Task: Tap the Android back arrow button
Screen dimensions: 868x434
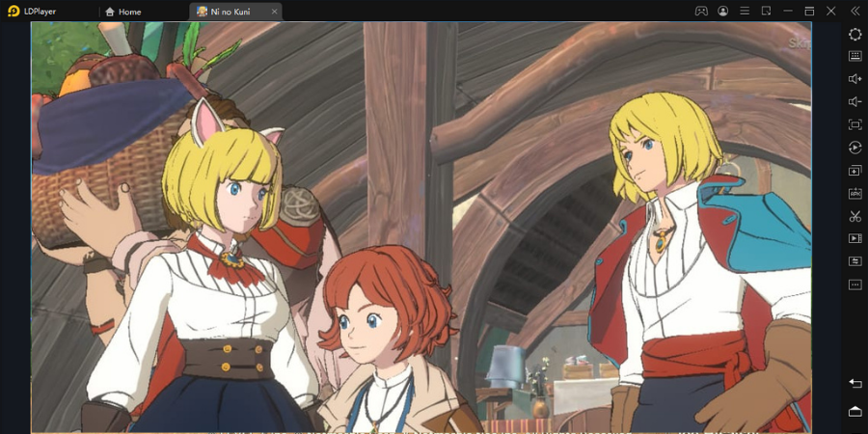Action: (854, 384)
